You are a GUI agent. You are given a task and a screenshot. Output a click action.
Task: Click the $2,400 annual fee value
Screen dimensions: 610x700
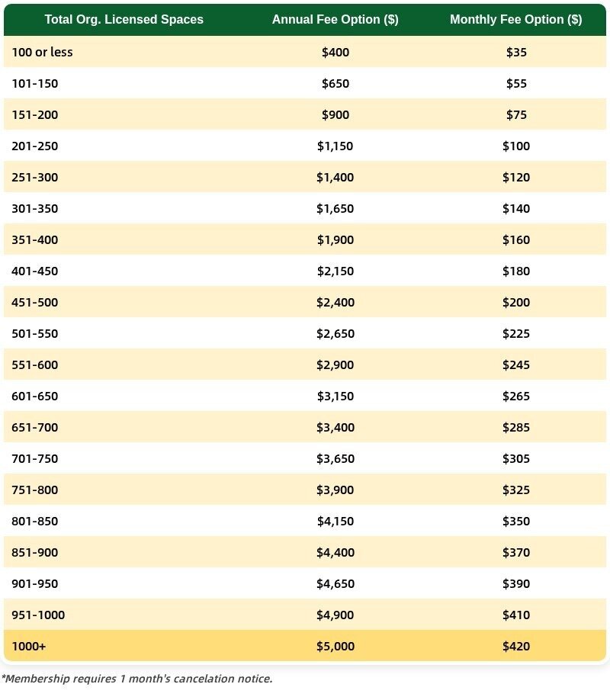[x=335, y=303]
